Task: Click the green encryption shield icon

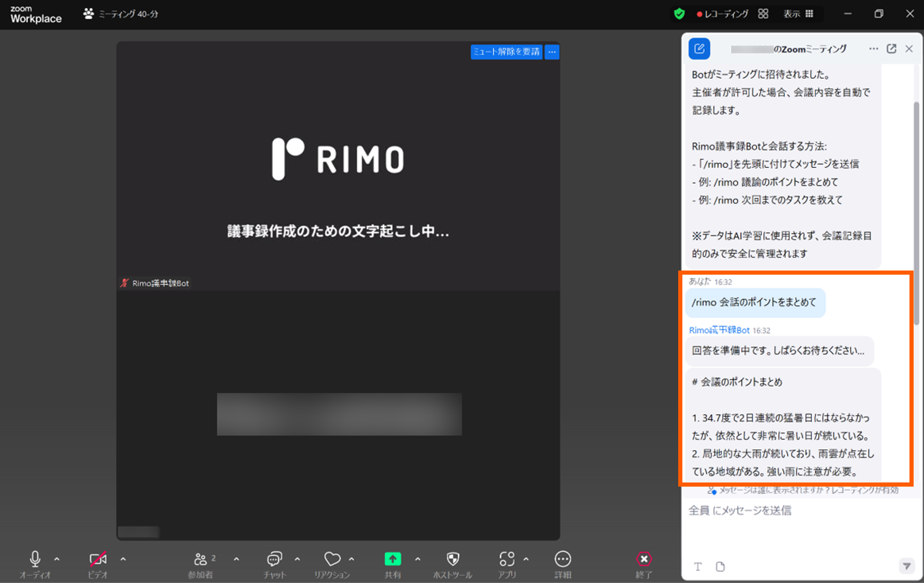Action: point(679,14)
